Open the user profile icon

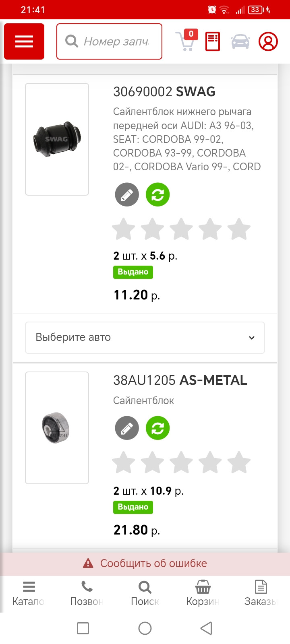pyautogui.click(x=268, y=41)
